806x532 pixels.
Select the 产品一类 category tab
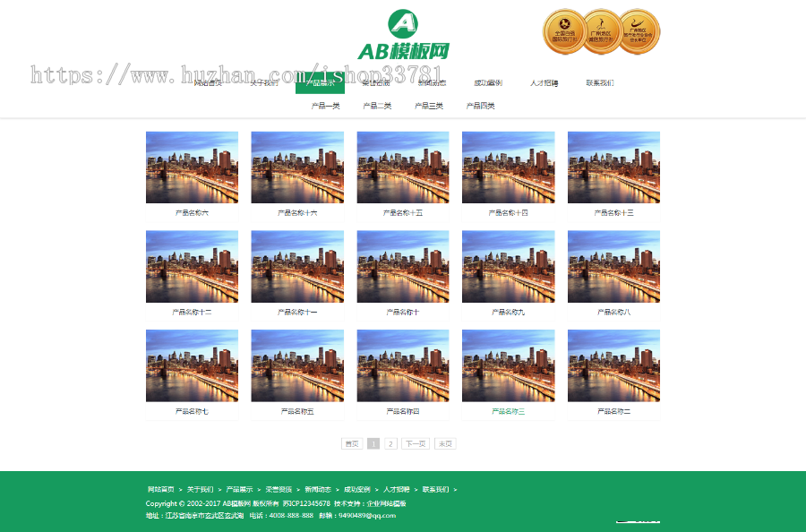(324, 105)
